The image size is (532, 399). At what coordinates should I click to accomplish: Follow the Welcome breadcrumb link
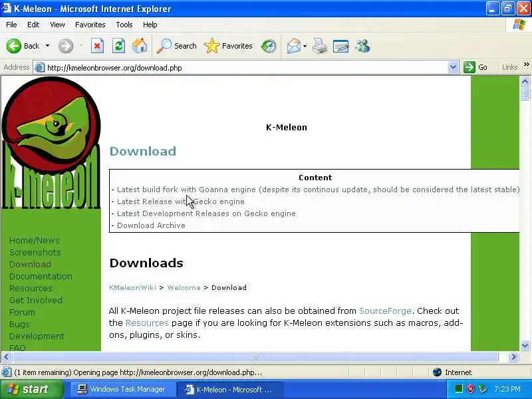click(184, 288)
